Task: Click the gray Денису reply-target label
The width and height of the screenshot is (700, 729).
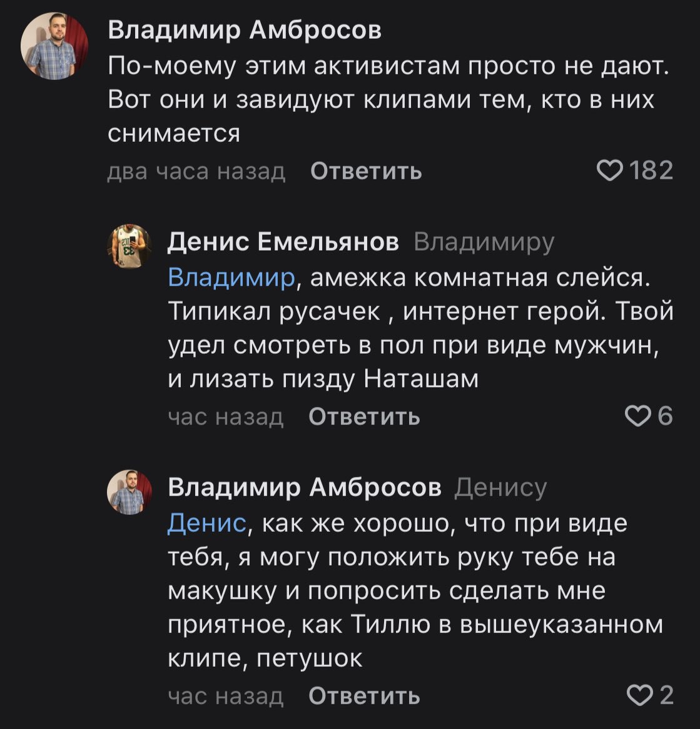Action: click(500, 488)
